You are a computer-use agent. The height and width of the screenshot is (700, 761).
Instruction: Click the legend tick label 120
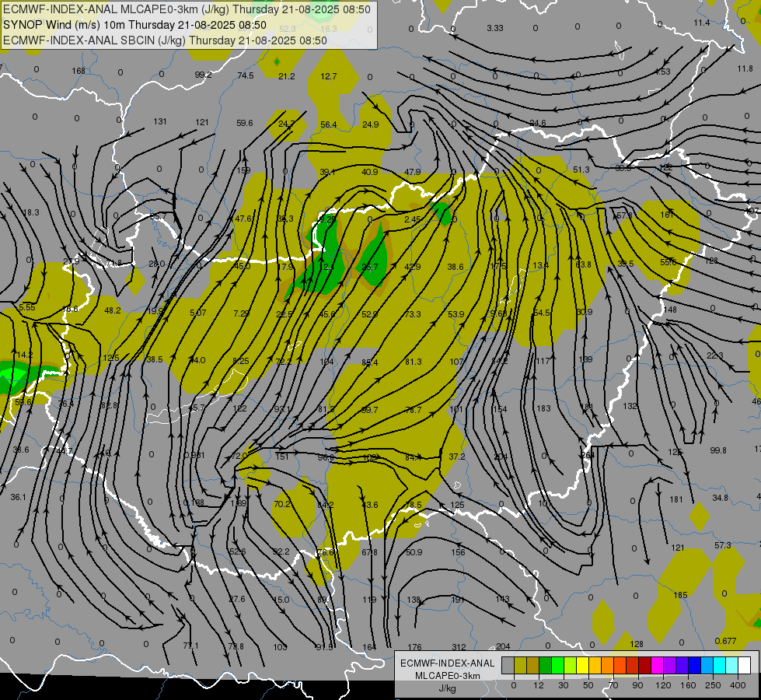point(663,685)
